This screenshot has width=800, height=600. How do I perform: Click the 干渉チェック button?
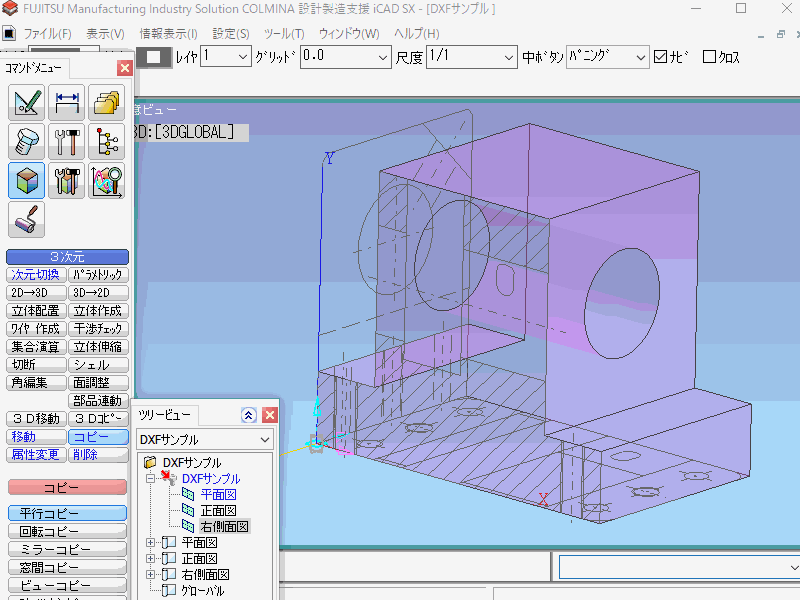point(97,328)
